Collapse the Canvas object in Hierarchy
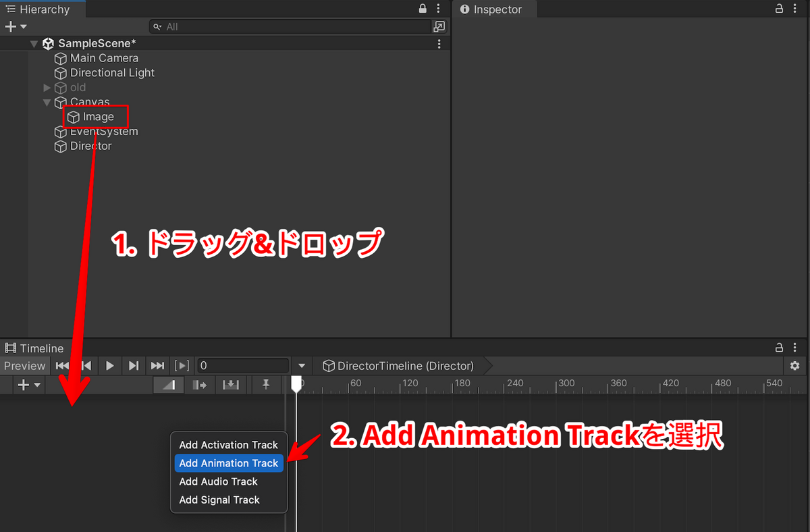The height and width of the screenshot is (532, 810). tap(47, 102)
